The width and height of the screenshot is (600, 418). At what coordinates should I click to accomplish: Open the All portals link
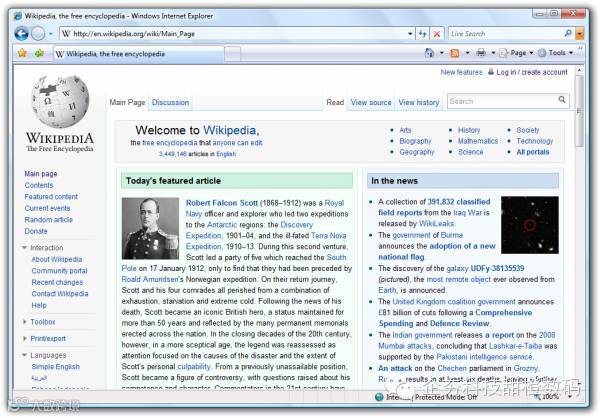[533, 152]
